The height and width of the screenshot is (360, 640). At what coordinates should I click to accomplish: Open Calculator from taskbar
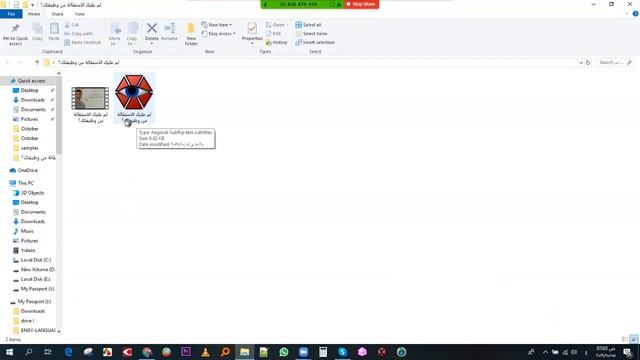[x=323, y=352]
